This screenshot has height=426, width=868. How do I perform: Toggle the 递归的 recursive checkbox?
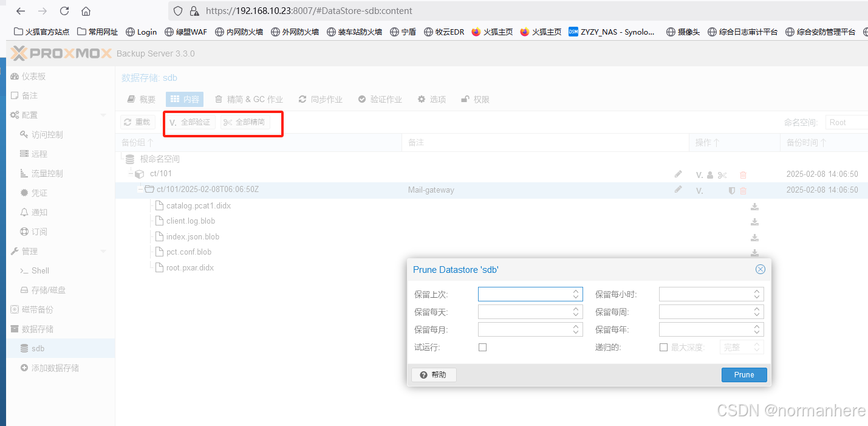(663, 348)
